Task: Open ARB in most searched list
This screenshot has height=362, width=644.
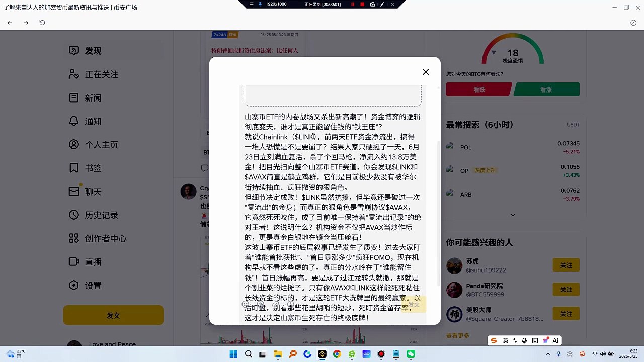Action: (x=513, y=194)
